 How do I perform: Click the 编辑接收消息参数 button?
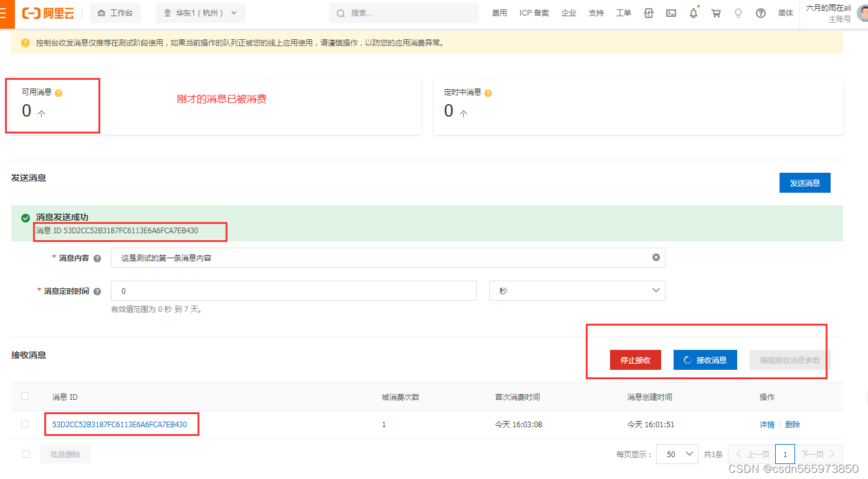pyautogui.click(x=790, y=360)
